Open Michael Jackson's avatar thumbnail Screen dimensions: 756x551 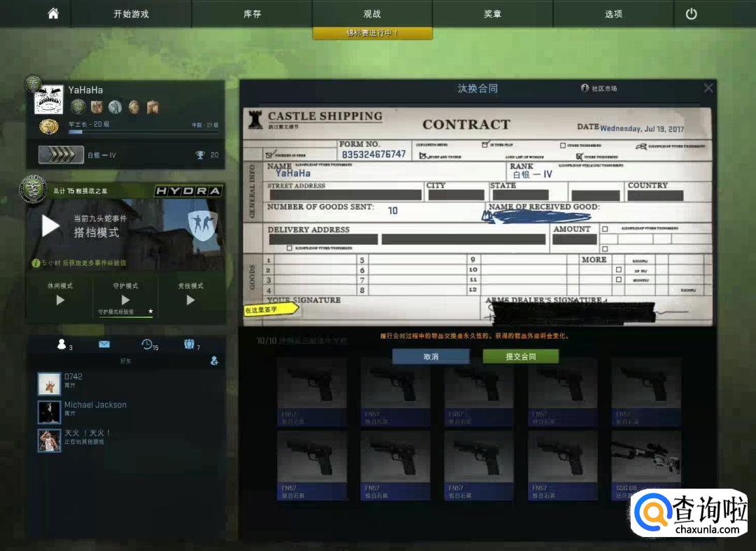click(49, 412)
